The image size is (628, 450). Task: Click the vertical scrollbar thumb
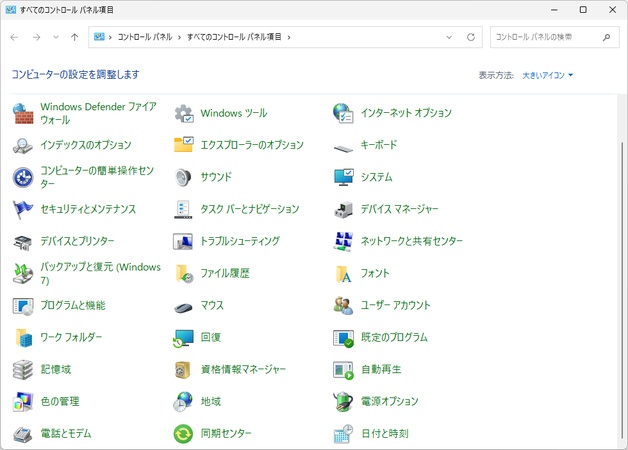(622, 291)
